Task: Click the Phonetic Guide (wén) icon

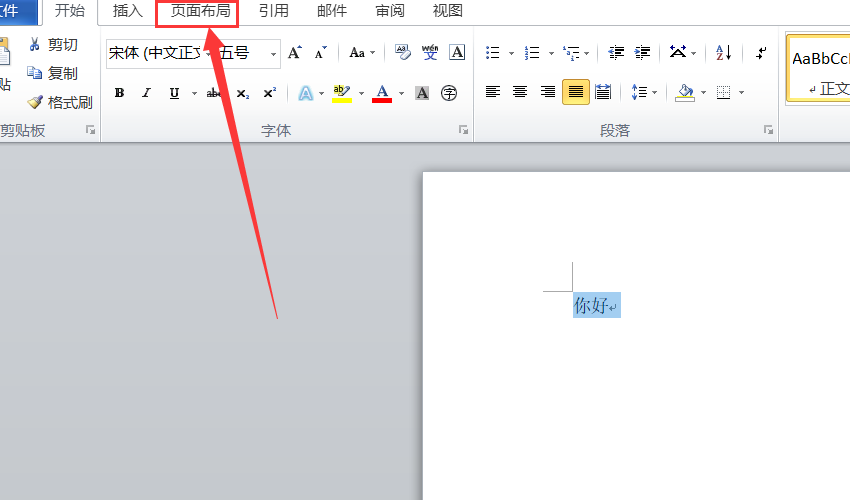Action: (430, 53)
